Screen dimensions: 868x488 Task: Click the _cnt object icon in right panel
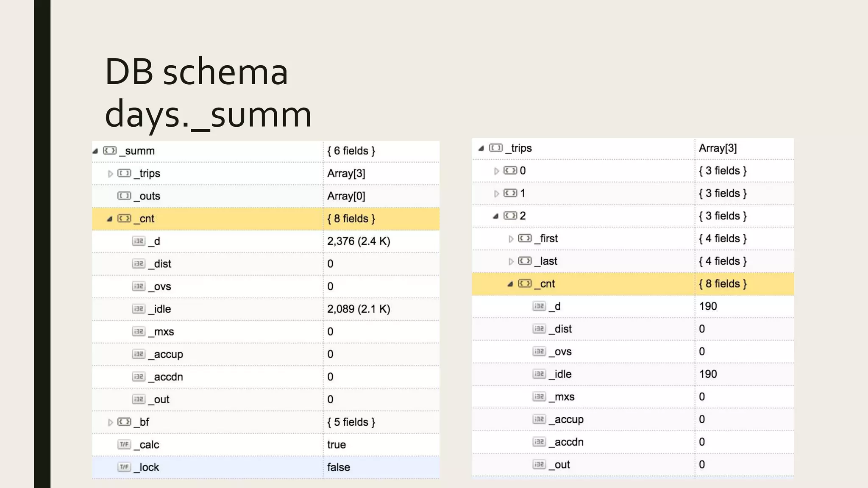tap(525, 283)
